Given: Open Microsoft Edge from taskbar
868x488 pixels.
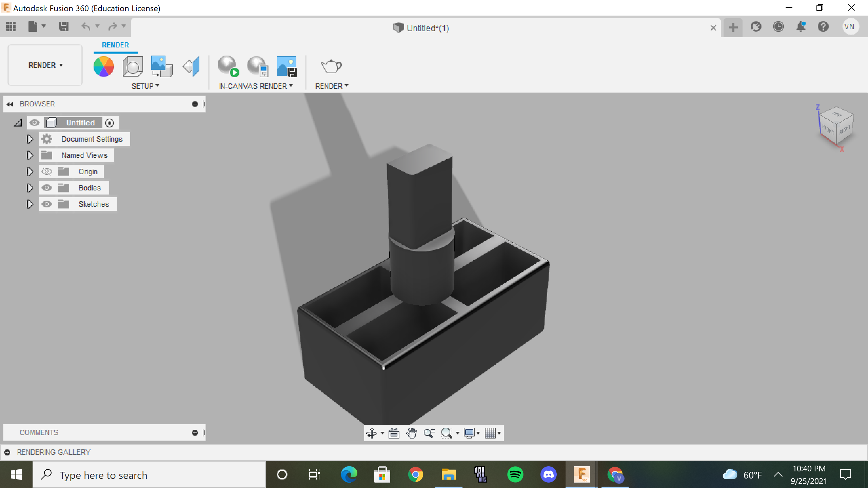Looking at the screenshot, I should (x=349, y=475).
